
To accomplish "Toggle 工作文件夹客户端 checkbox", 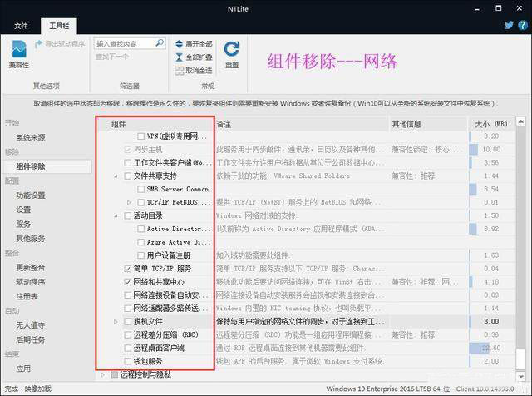I will 127,163.
